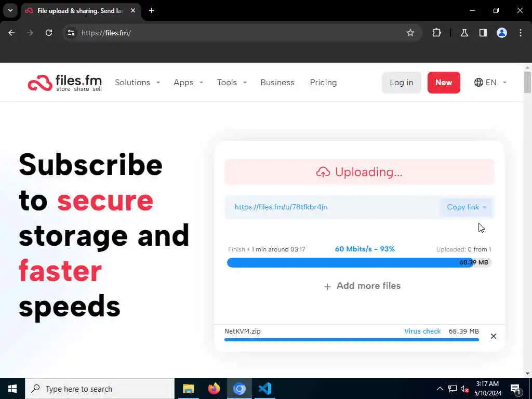Expand the Apps menu

(188, 83)
